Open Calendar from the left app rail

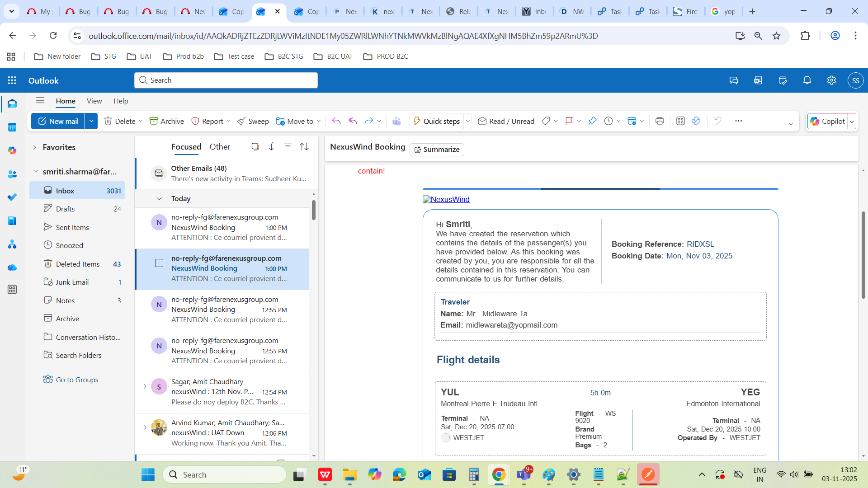(x=12, y=127)
